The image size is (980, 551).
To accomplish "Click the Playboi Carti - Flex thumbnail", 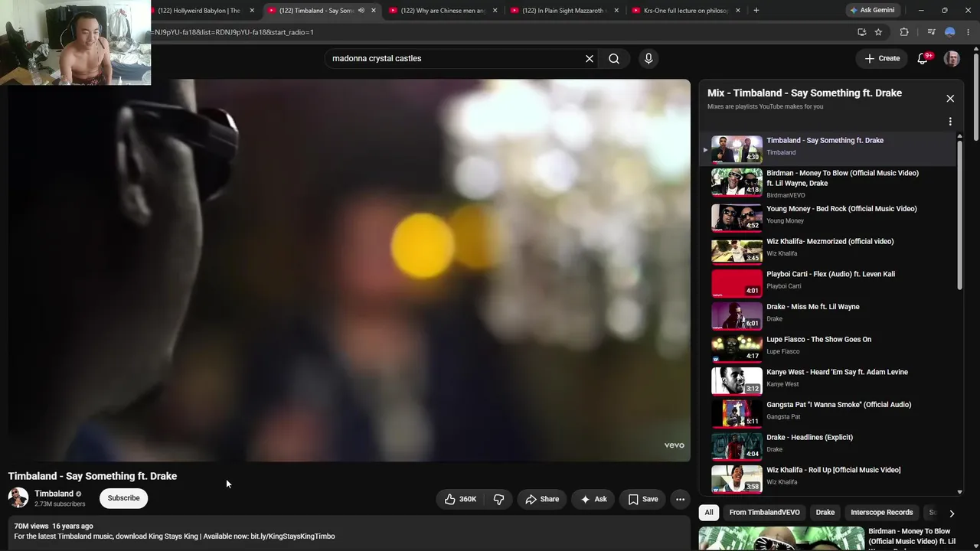I will click(x=737, y=282).
